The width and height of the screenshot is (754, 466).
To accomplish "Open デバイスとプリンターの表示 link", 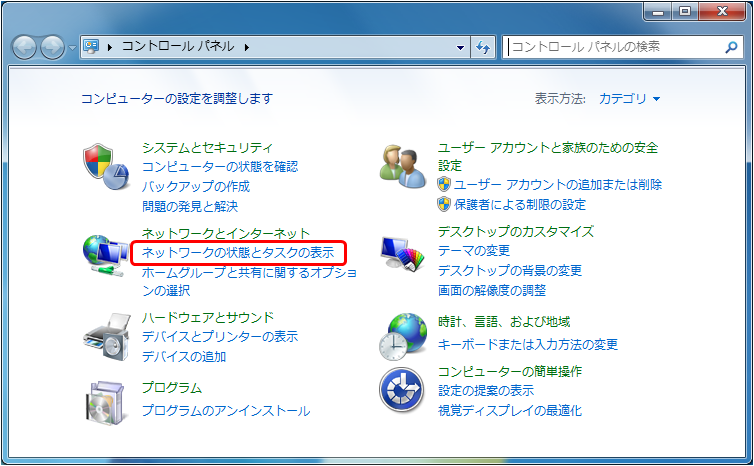I will tap(220, 337).
